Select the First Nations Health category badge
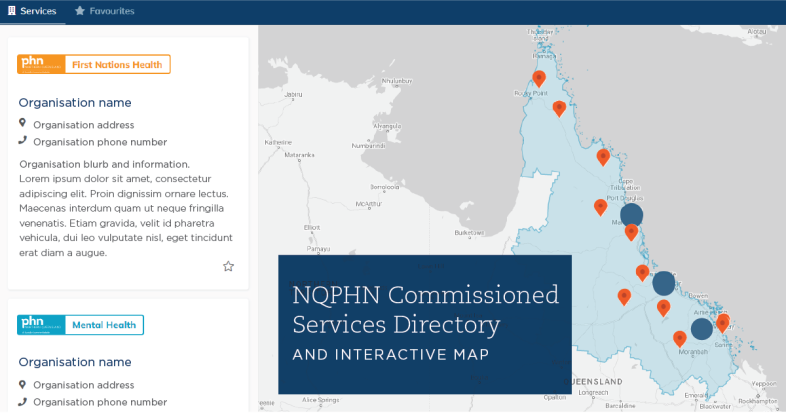Viewport: 786px width, 414px height. click(94, 64)
